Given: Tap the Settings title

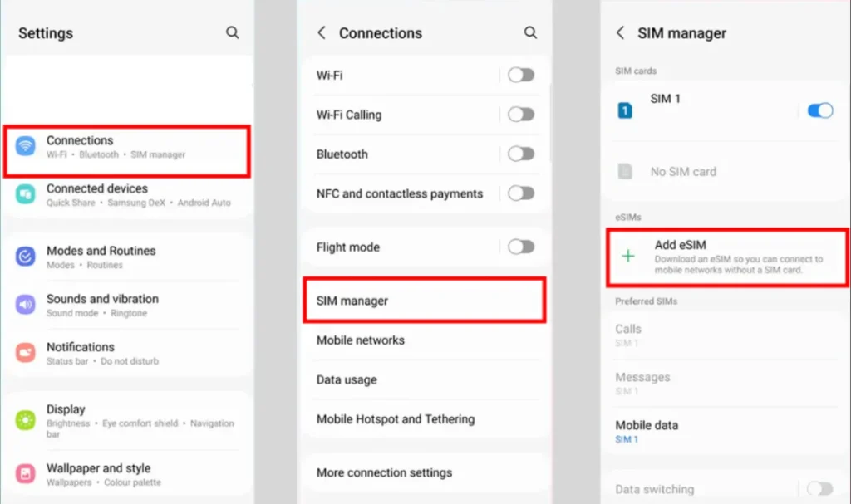Looking at the screenshot, I should (46, 33).
